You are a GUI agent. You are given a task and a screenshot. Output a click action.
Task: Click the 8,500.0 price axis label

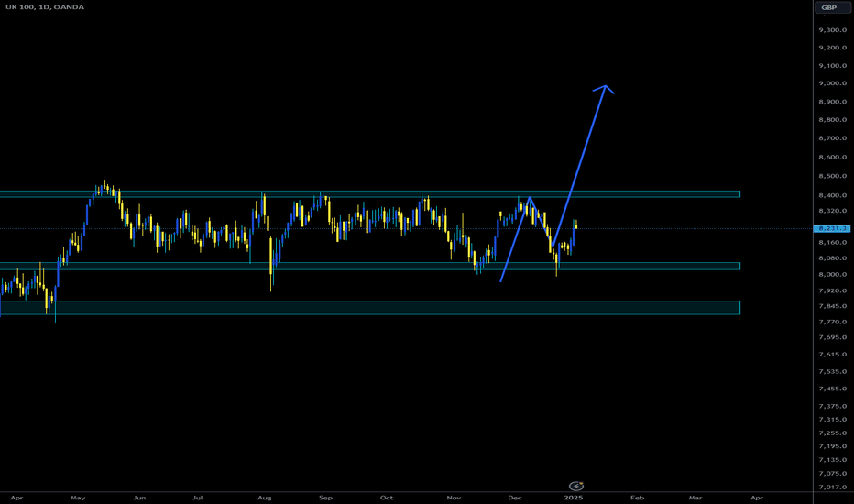point(832,177)
